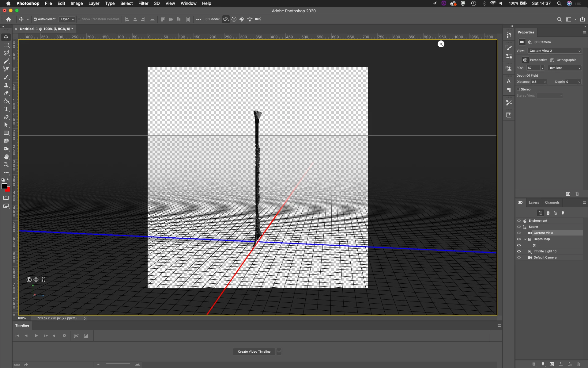Select the Hand tool
This screenshot has height=368, width=588.
coord(6,157)
